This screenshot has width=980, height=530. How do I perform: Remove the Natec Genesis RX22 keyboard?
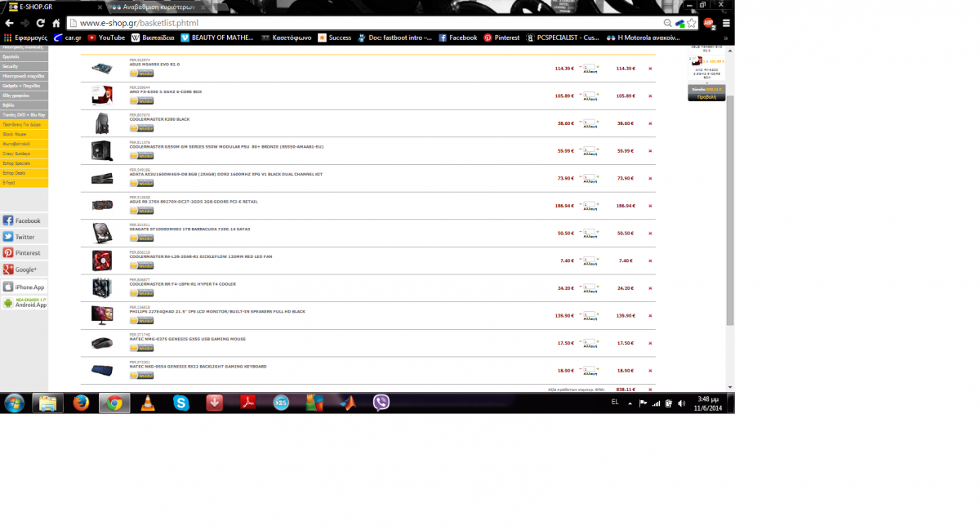pos(650,371)
